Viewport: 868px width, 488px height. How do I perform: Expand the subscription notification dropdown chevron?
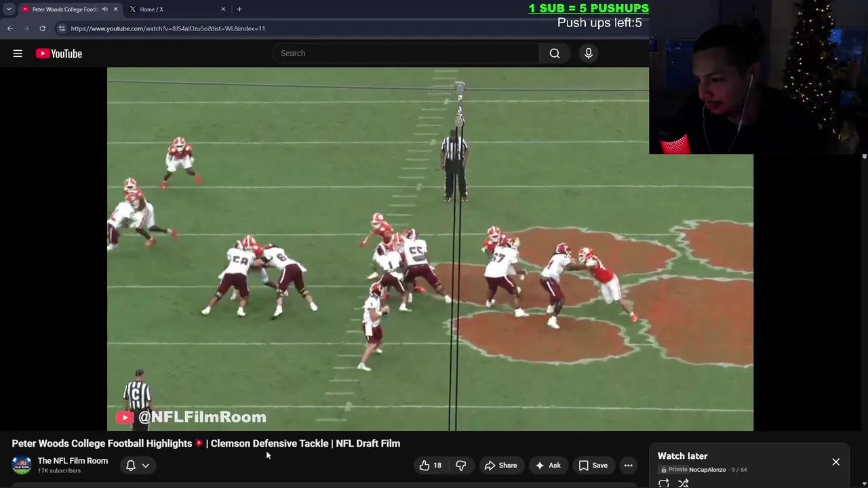(145, 466)
